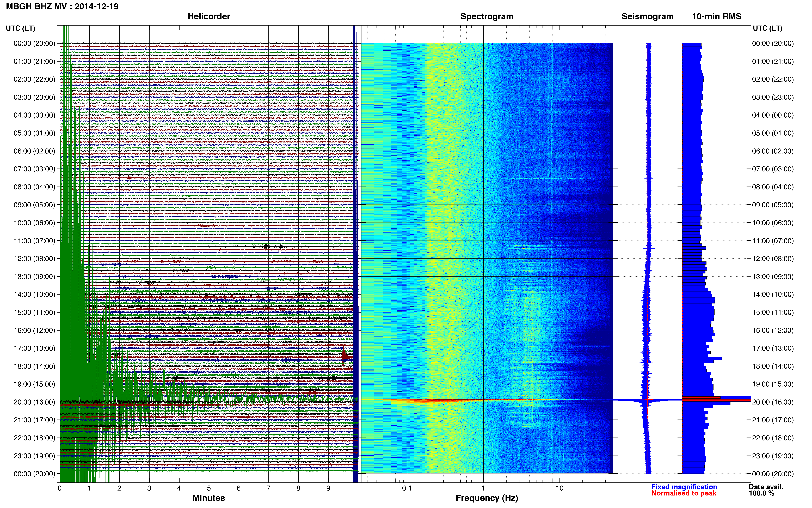Select the "9" tick on the Minutes axis
Image resolution: width=812 pixels, height=508 pixels.
[x=328, y=488]
